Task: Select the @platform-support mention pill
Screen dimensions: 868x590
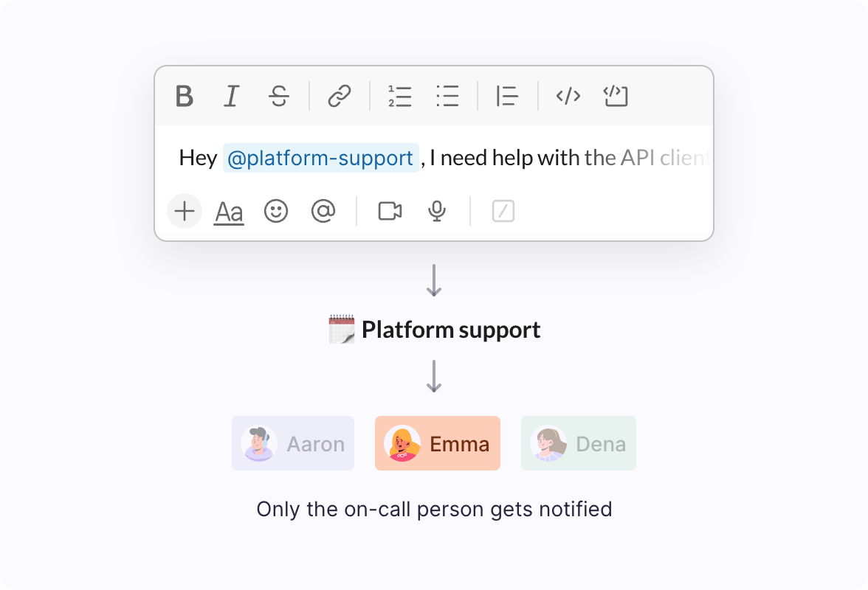Action: pos(320,157)
